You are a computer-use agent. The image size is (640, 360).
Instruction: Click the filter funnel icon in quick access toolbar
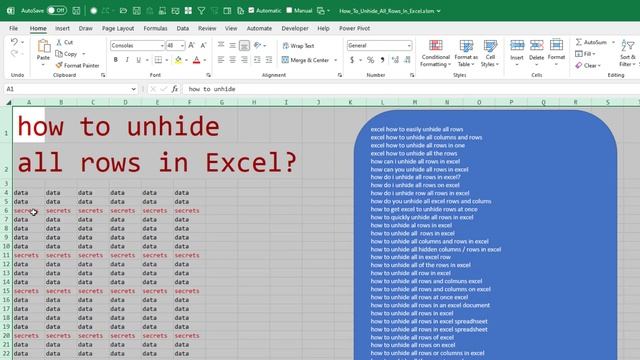(x=201, y=11)
